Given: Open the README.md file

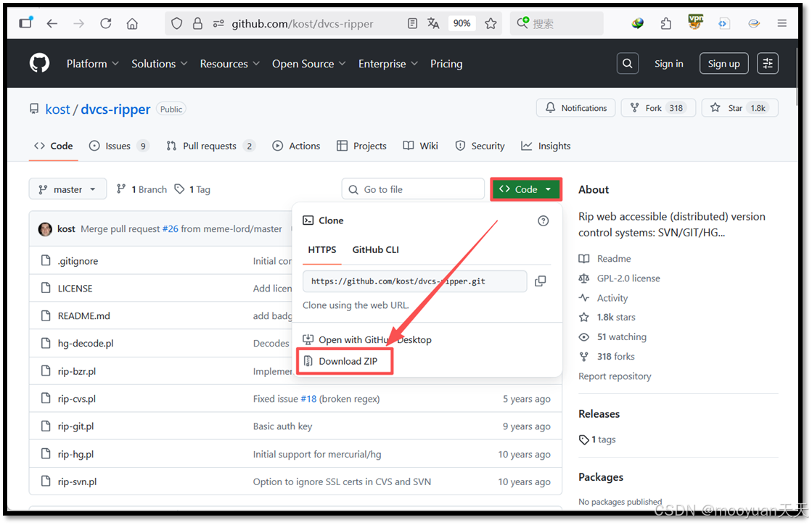Looking at the screenshot, I should 84,316.
